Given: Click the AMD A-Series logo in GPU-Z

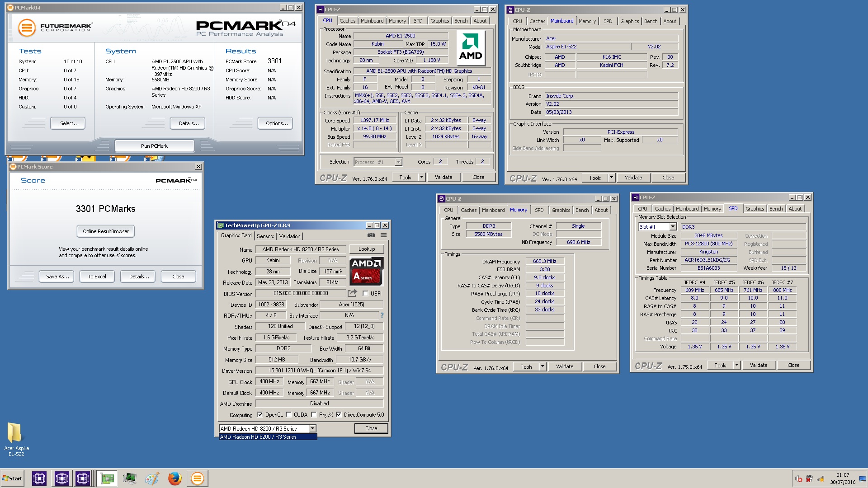Looking at the screenshot, I should click(x=367, y=271).
